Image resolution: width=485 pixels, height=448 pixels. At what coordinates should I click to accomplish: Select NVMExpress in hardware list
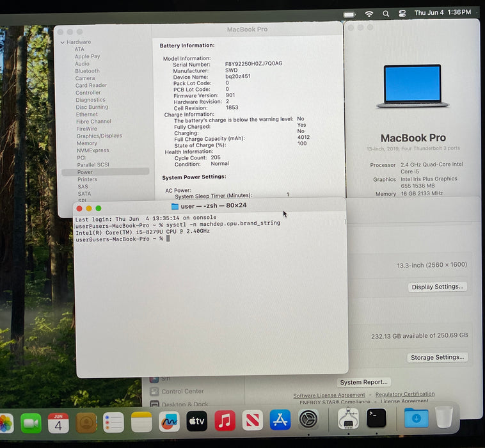coord(93,150)
